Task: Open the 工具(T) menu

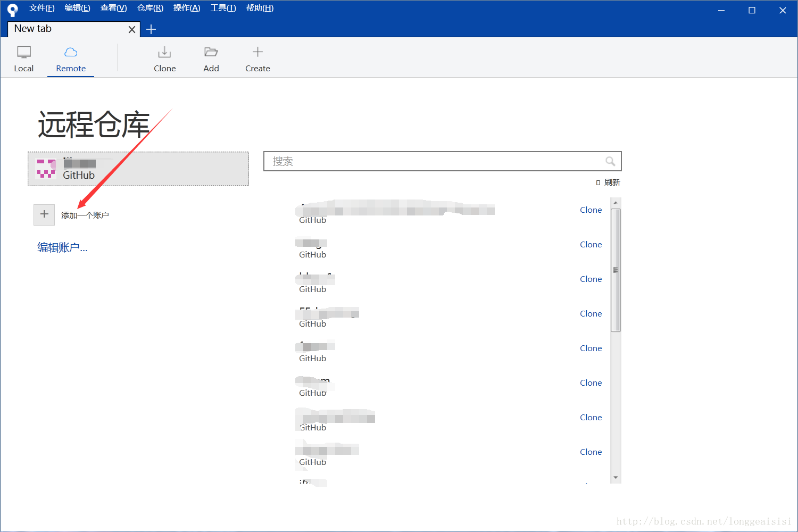Action: pos(223,8)
